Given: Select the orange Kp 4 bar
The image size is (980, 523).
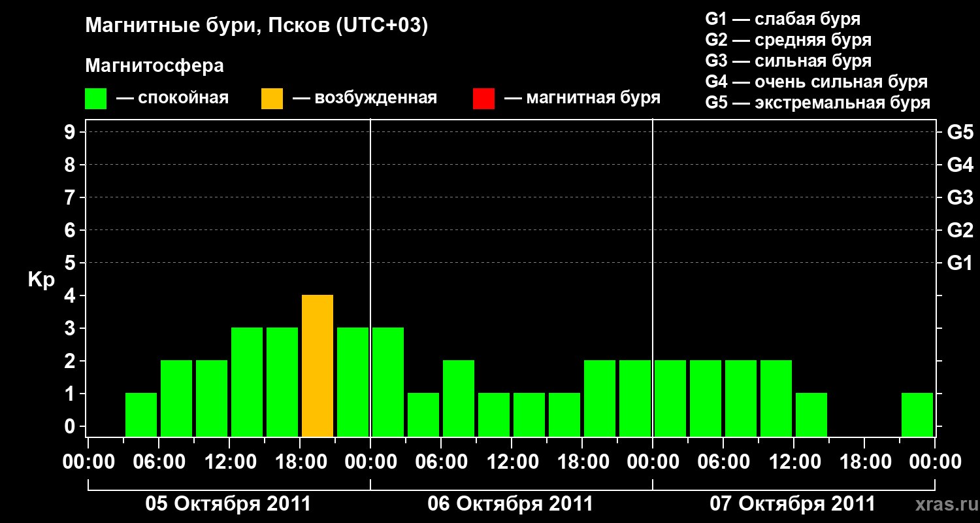Looking at the screenshot, I should 318,365.
